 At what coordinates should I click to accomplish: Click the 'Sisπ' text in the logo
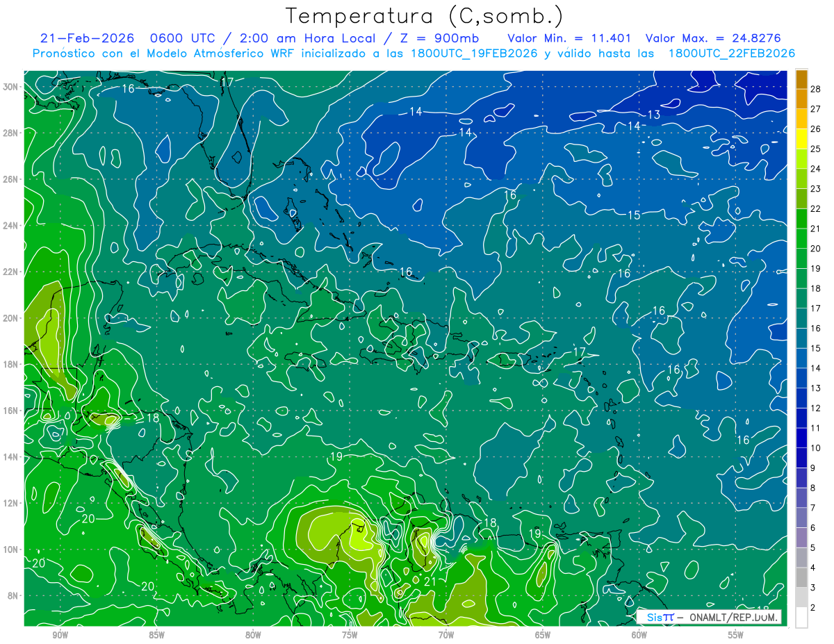click(x=660, y=617)
